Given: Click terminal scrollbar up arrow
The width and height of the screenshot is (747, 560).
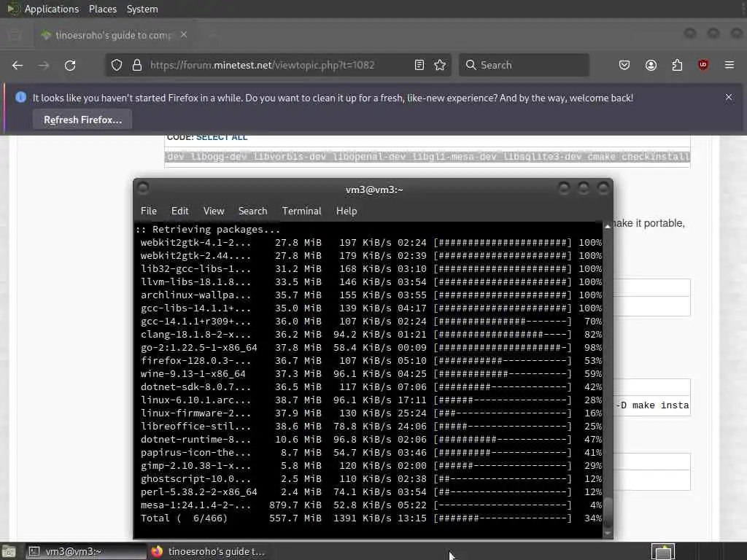Looking at the screenshot, I should click(x=608, y=227).
